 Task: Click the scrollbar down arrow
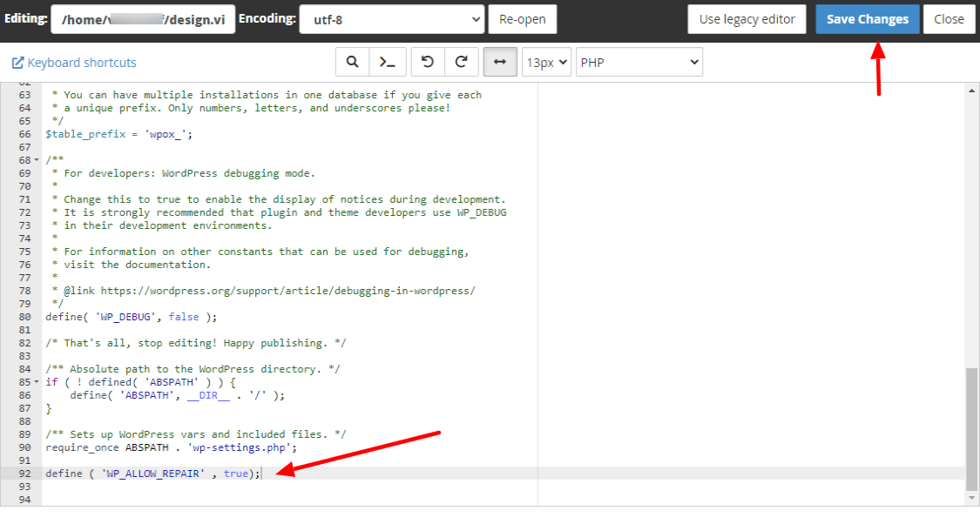[971, 498]
